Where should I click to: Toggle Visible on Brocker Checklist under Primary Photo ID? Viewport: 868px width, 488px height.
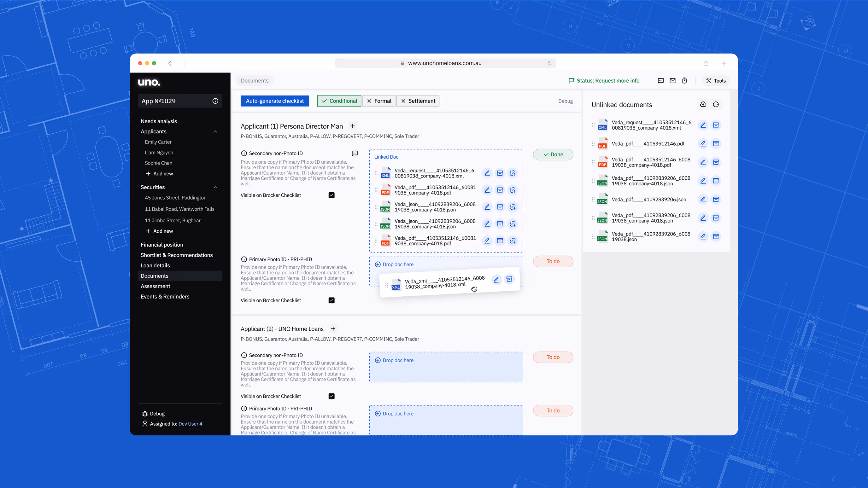coord(331,300)
